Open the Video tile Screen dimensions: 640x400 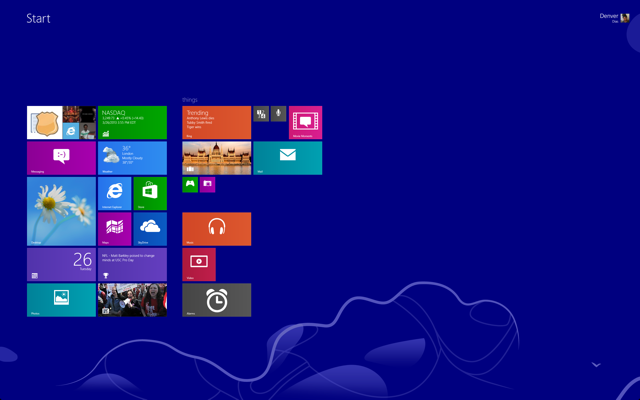point(199,264)
